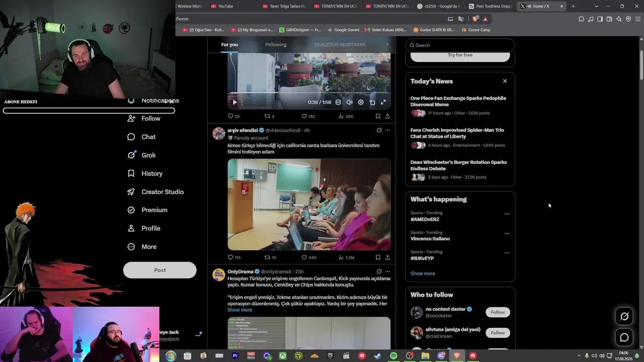Seek on the top video's progress bar
The height and width of the screenshot is (362, 644).
[x=309, y=93]
